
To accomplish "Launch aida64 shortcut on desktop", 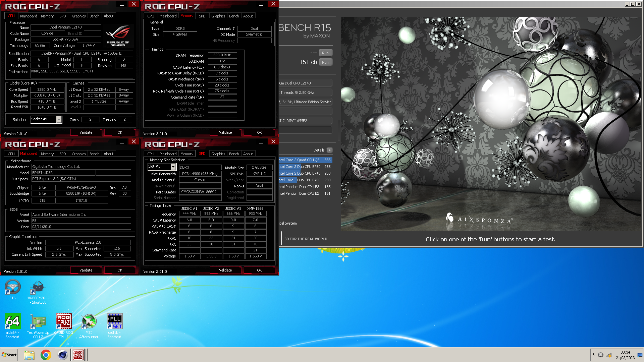I will 12,325.
